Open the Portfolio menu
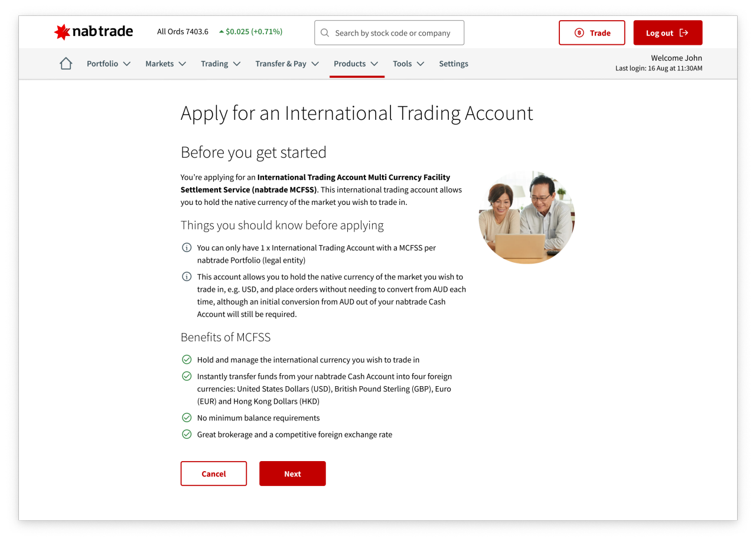 pyautogui.click(x=109, y=64)
